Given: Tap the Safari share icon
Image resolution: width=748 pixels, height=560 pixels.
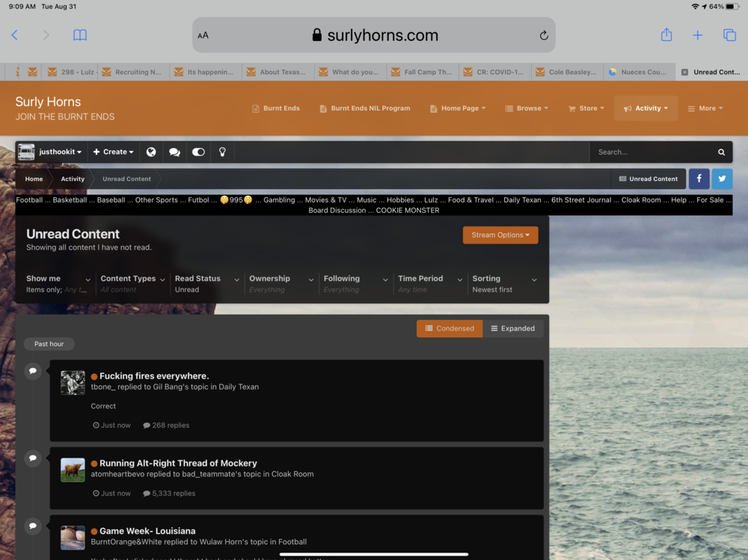Looking at the screenshot, I should point(666,35).
